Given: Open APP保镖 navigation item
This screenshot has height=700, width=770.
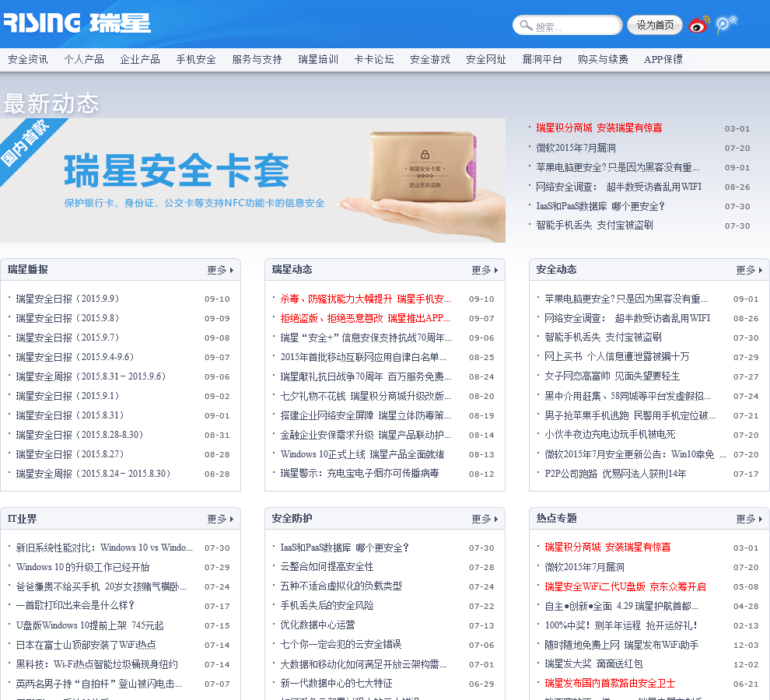Looking at the screenshot, I should (x=663, y=59).
